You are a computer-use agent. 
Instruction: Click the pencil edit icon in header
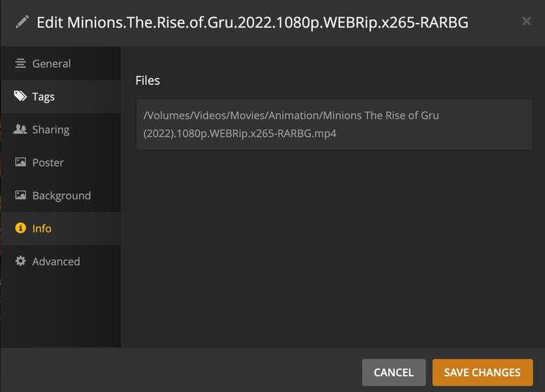click(22, 22)
